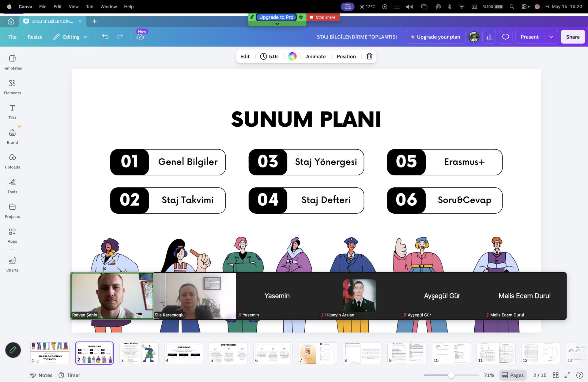588x382 pixels.
Task: Open the Analytics bar chart icon
Action: coord(489,37)
